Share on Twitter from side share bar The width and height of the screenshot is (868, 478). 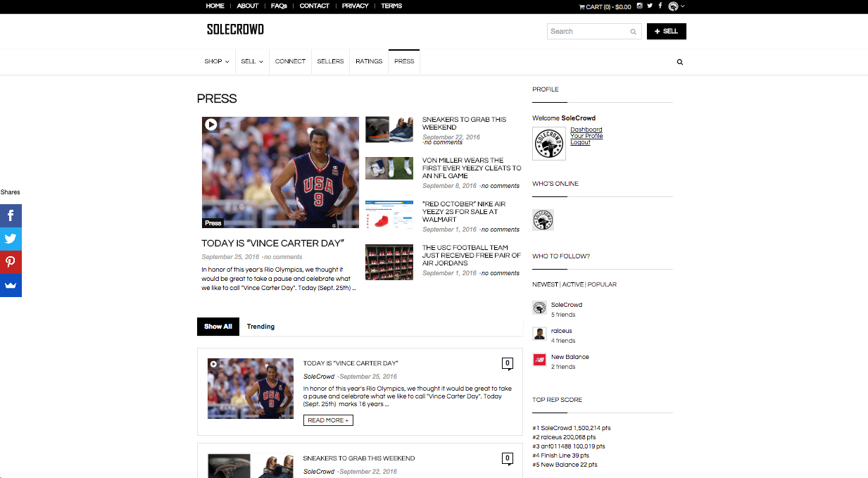(x=11, y=239)
